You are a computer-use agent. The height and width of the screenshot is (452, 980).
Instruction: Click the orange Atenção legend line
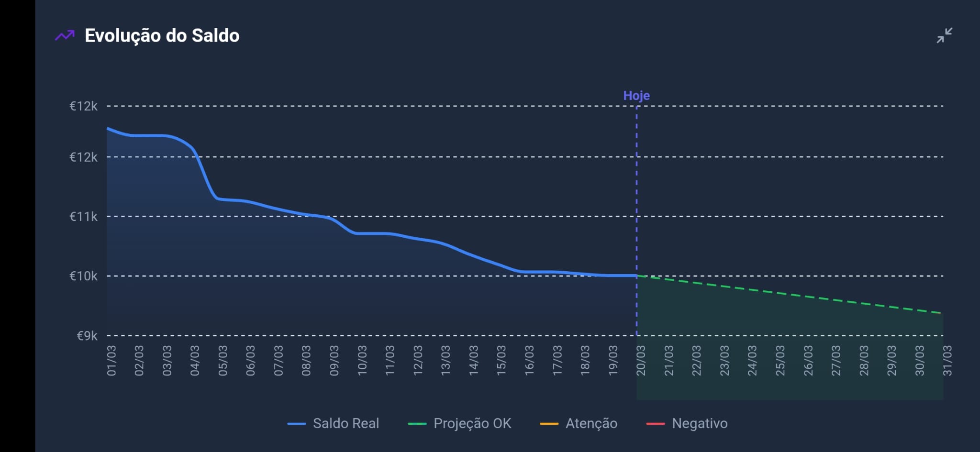(x=549, y=424)
